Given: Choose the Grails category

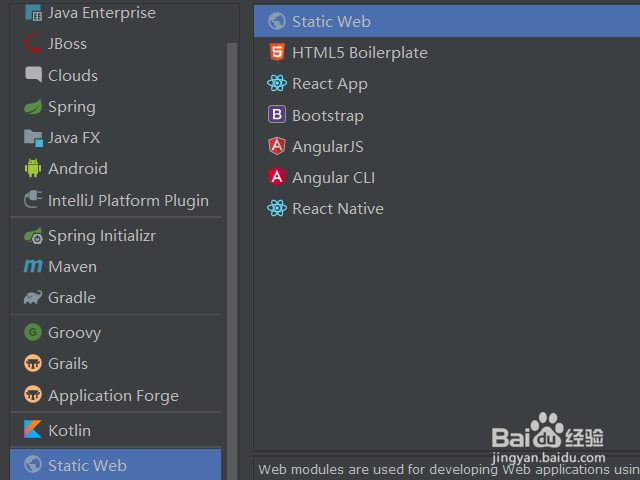Looking at the screenshot, I should [68, 364].
